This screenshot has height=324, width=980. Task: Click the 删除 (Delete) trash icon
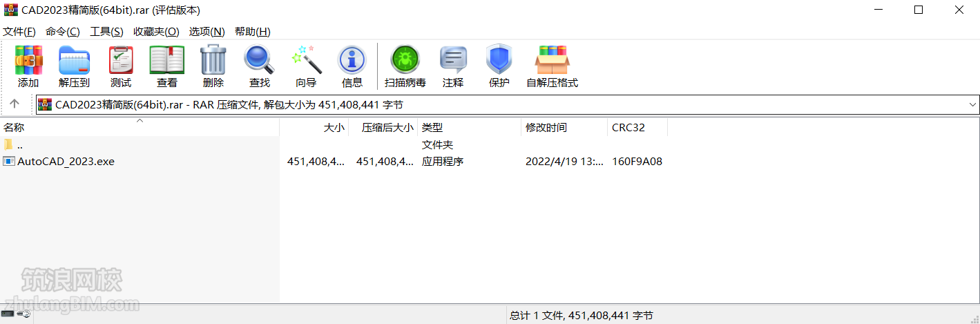tap(213, 61)
